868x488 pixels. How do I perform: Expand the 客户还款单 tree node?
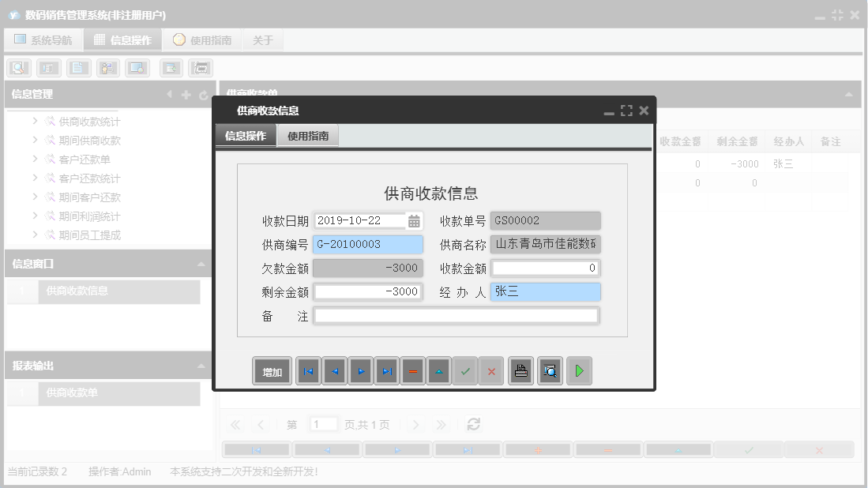tap(34, 159)
